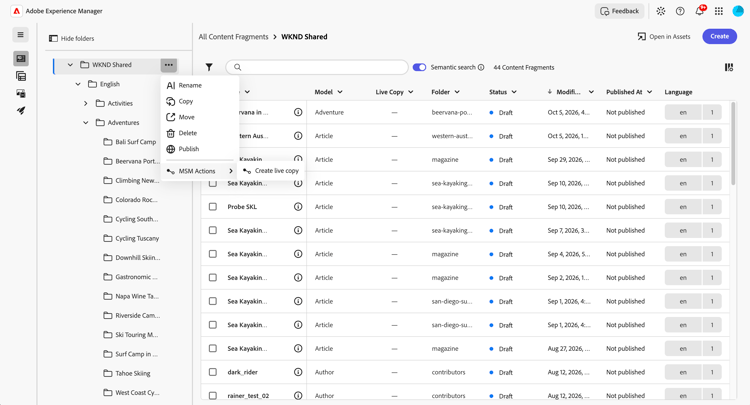
Task: Open the Model column dropdown
Action: tap(340, 92)
